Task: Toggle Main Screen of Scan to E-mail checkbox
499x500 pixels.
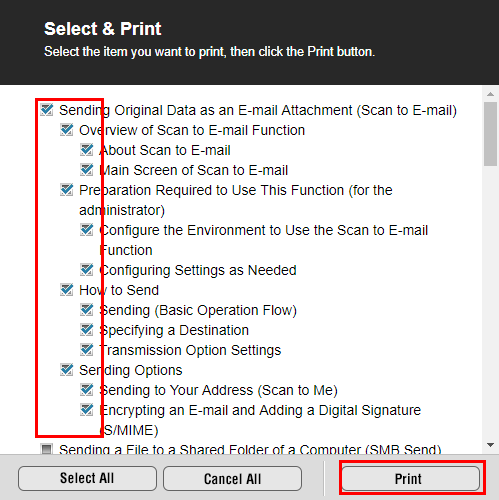Action: (87, 169)
